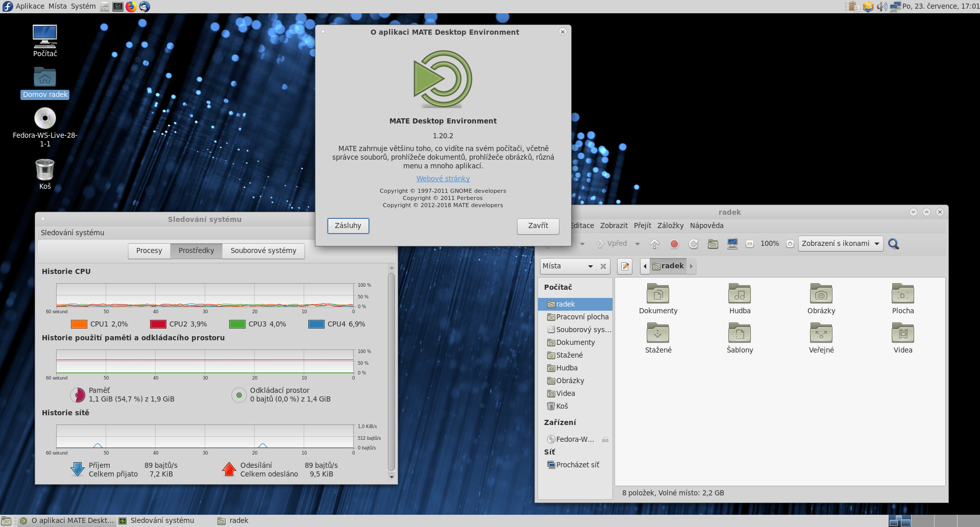Expand the Zobrazení s ikonami view selector
The width and height of the screenshot is (980, 527).
click(840, 244)
